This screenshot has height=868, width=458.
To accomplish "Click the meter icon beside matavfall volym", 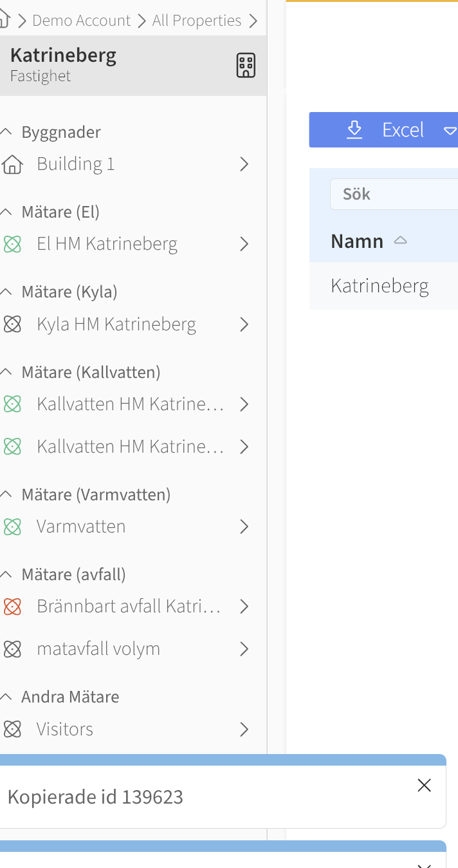I will coord(12,649).
